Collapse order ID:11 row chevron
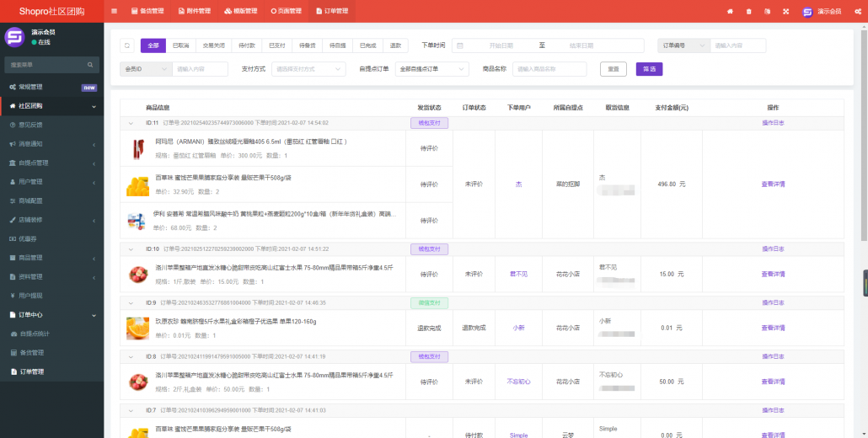Viewport: 868px width, 438px height. (131, 123)
